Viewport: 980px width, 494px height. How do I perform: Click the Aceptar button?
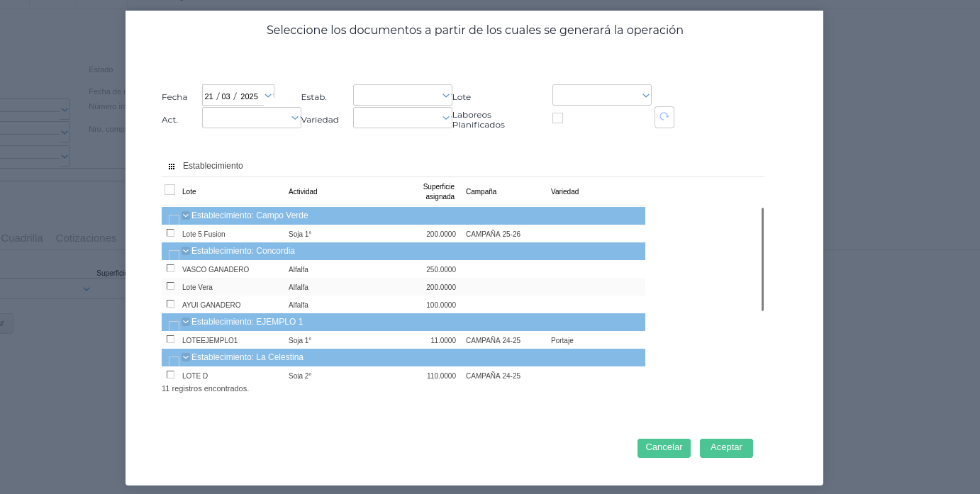point(726,448)
